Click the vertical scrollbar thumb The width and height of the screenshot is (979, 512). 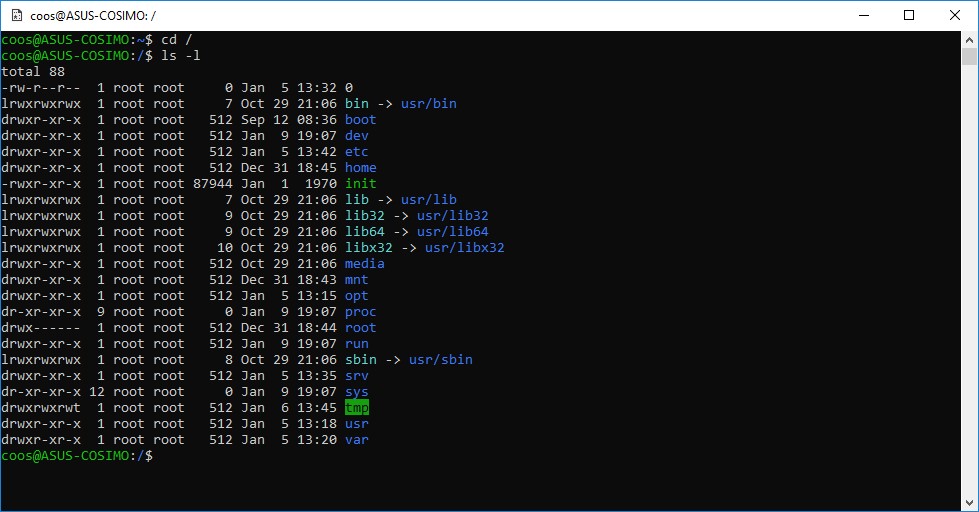pyautogui.click(x=969, y=56)
